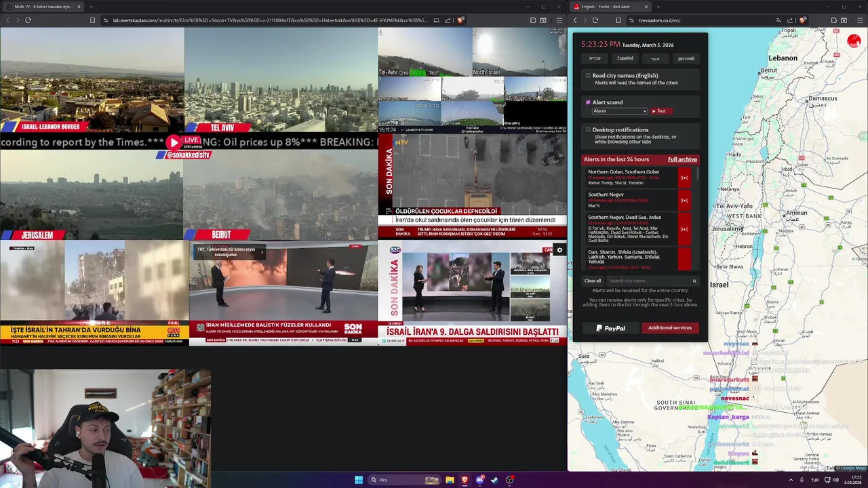Open Brave Shields icon in left browser address bar
The width and height of the screenshot is (868, 488).
pos(460,20)
